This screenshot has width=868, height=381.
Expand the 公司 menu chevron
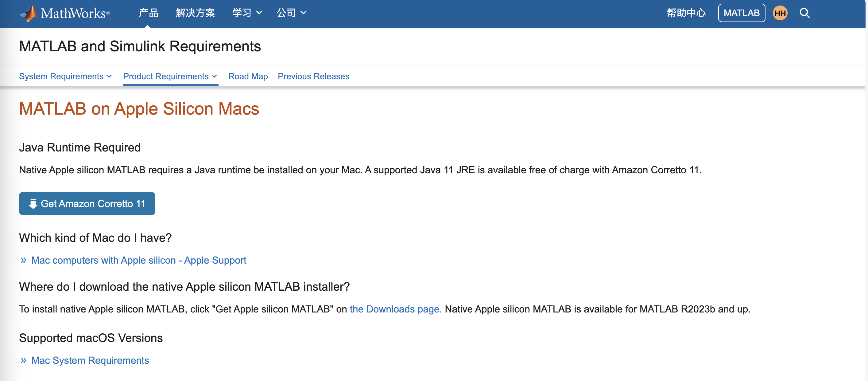click(x=303, y=13)
